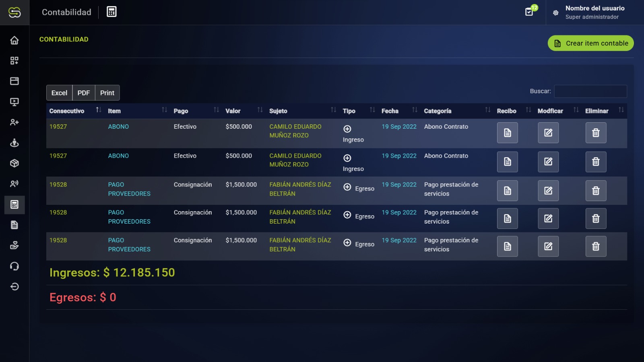This screenshot has width=644, height=362.
Task: Open the tasks notification icon with badge
Action: tap(529, 12)
